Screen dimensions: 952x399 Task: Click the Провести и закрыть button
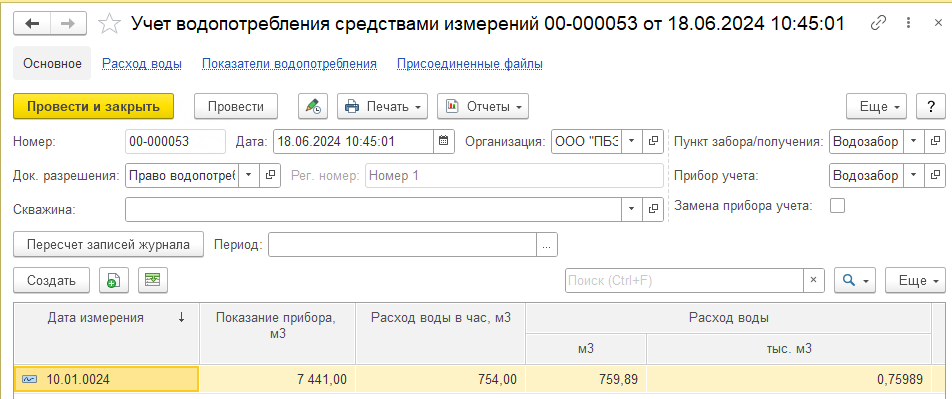(x=94, y=106)
